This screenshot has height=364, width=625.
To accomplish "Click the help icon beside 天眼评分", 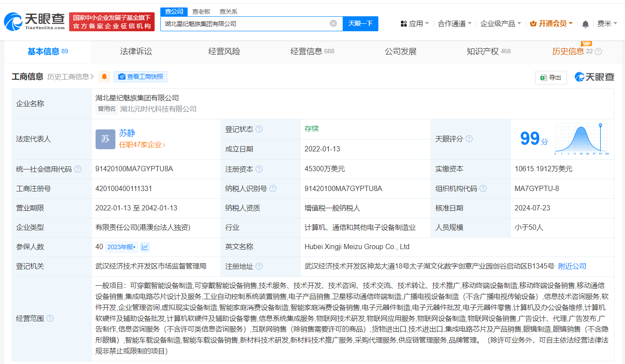I will (x=469, y=139).
